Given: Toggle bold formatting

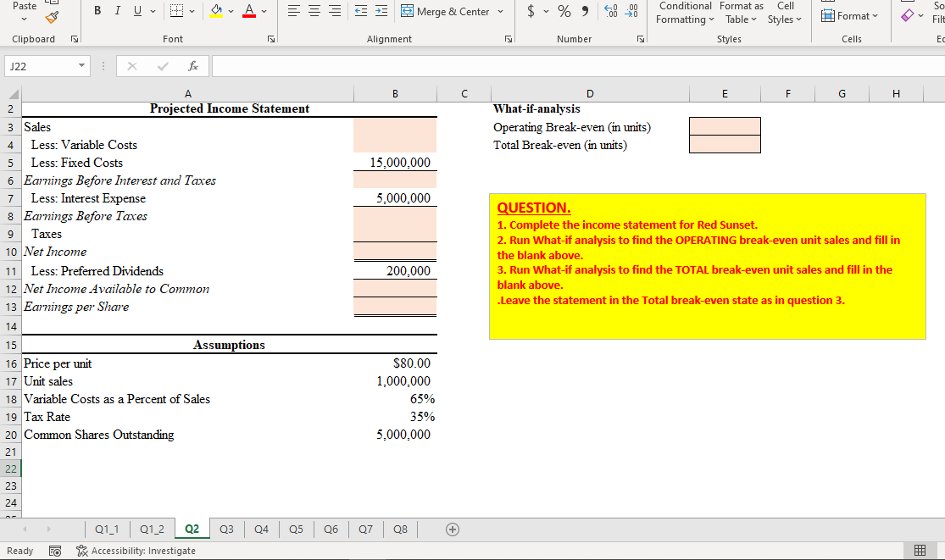Looking at the screenshot, I should [97, 10].
